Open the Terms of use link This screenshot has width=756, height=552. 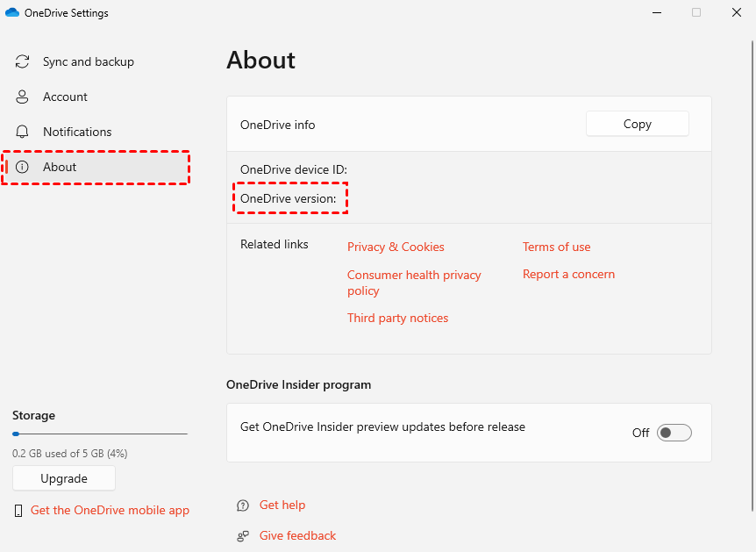(x=556, y=247)
